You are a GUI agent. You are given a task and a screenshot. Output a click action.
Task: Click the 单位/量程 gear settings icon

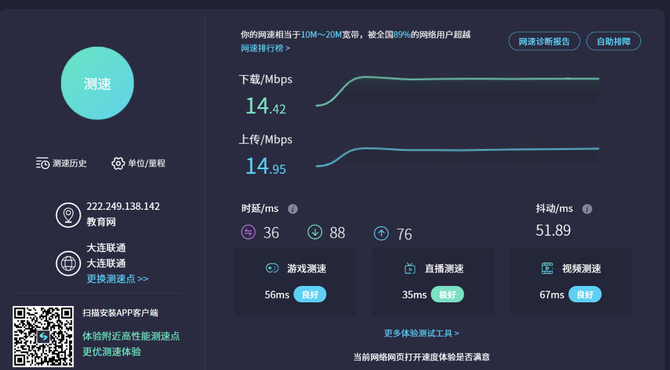coord(118,163)
